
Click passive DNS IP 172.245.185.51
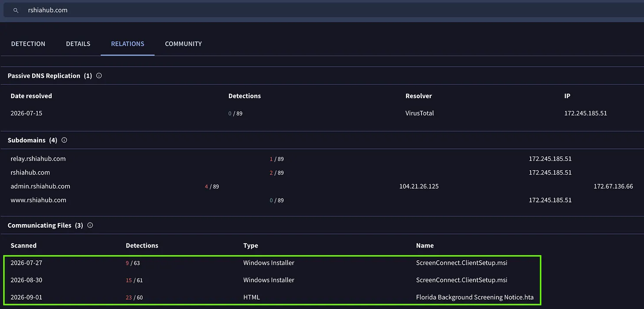pyautogui.click(x=586, y=113)
